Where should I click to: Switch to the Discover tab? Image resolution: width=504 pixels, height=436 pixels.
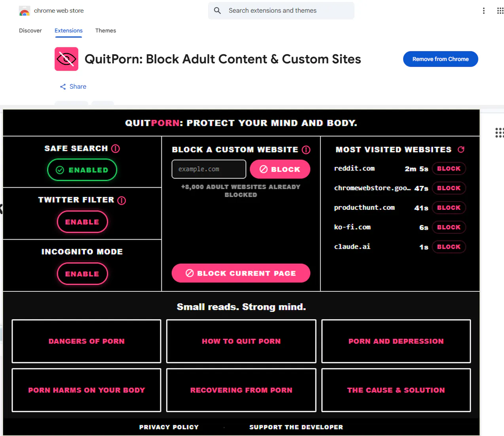coord(30,30)
